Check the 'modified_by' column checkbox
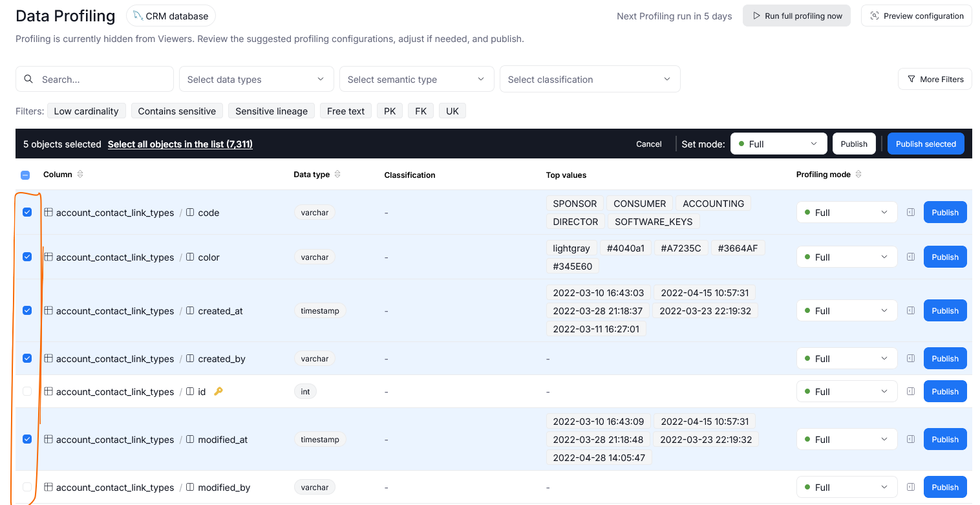This screenshot has height=505, width=980. pos(27,487)
